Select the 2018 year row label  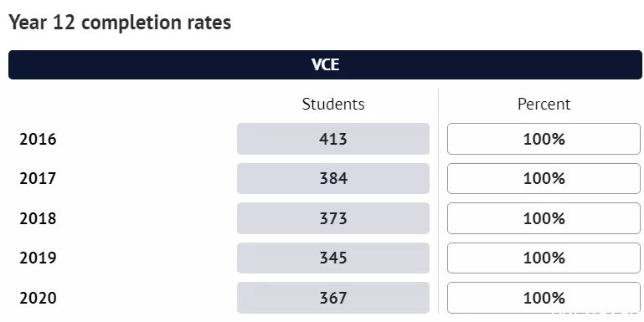tap(38, 218)
